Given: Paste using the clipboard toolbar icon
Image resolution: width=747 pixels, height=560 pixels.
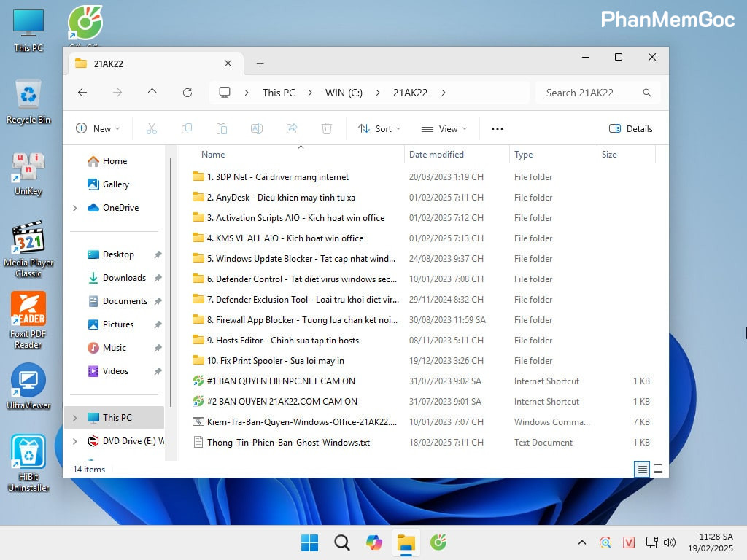Looking at the screenshot, I should (222, 128).
